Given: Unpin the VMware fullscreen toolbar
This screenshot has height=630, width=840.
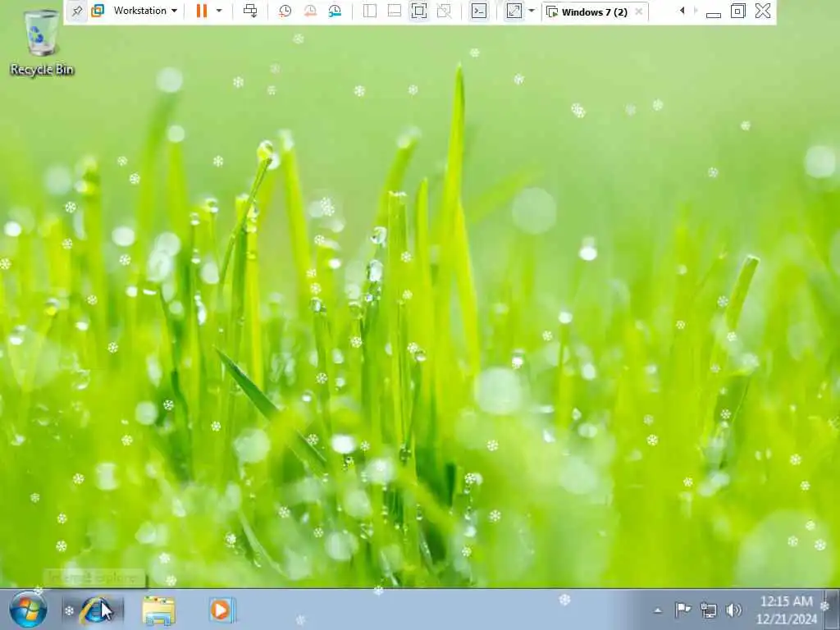Looking at the screenshot, I should coord(77,11).
